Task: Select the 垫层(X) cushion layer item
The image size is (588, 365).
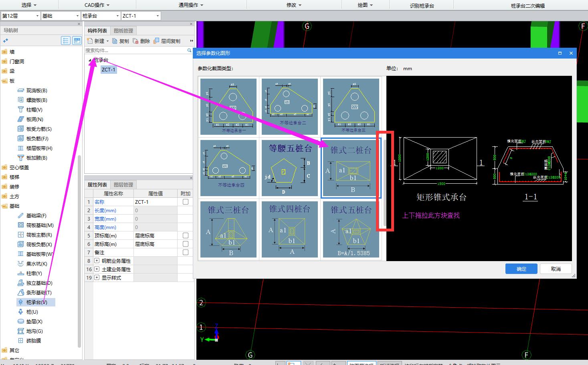Action: [x=34, y=322]
